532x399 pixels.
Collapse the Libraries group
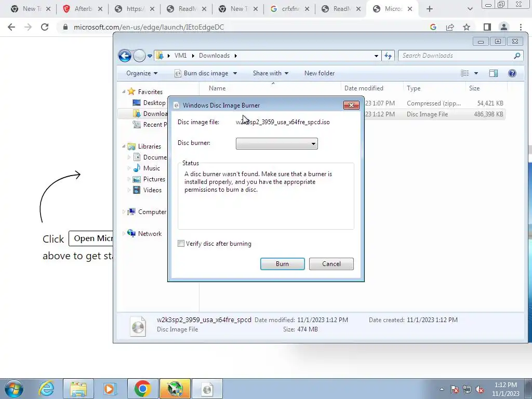[124, 146]
